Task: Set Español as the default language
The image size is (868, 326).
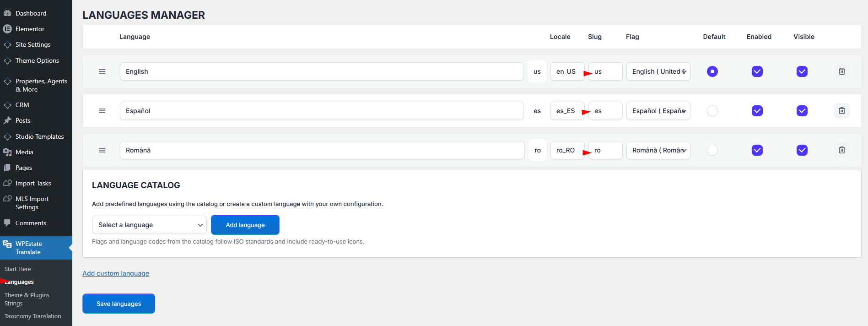Action: [x=712, y=111]
